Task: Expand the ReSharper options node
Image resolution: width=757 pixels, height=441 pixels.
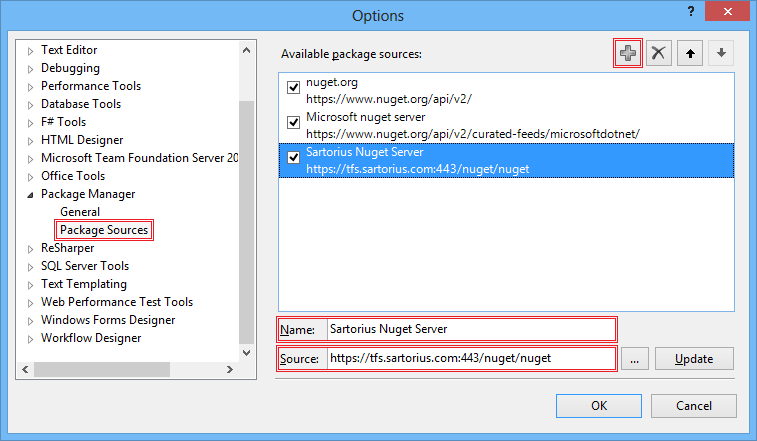Action: click(30, 249)
